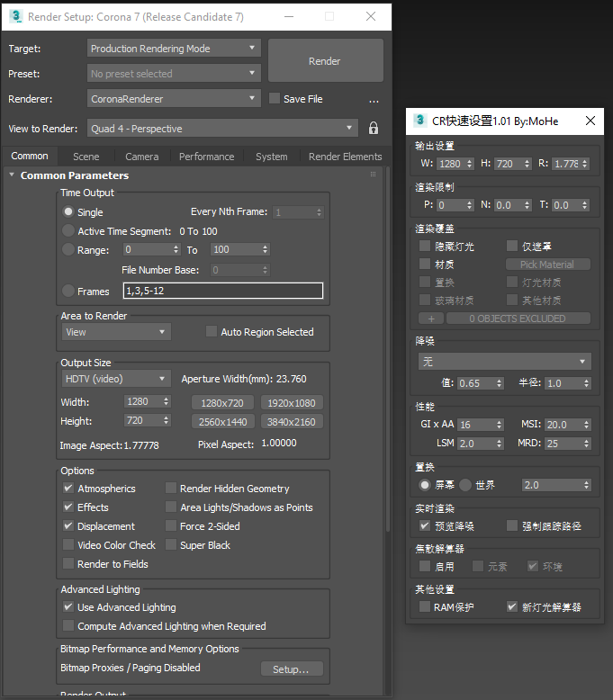The image size is (613, 700).
Task: Open the Renderer dropdown showing CoronaRenderer
Action: pyautogui.click(x=174, y=99)
